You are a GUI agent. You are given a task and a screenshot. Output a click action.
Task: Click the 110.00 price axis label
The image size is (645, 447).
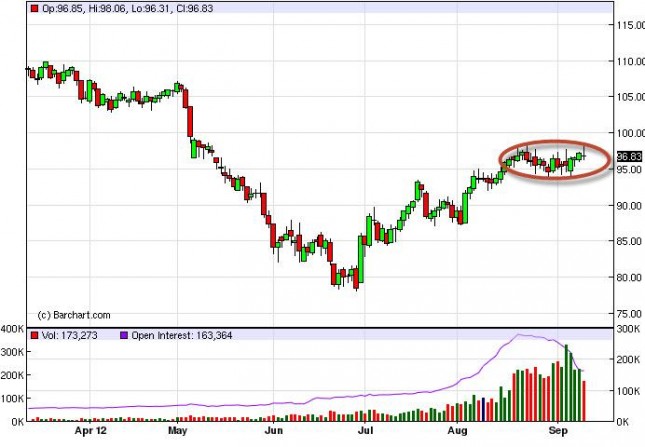coord(630,61)
